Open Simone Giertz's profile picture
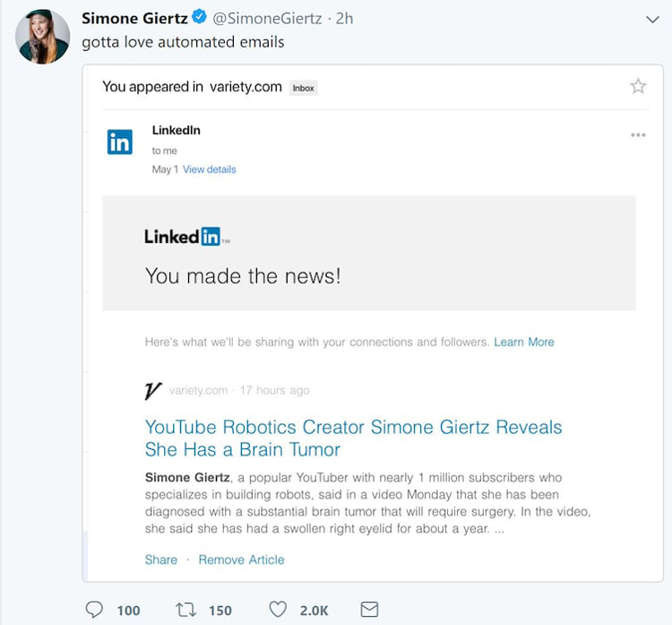 click(x=42, y=37)
